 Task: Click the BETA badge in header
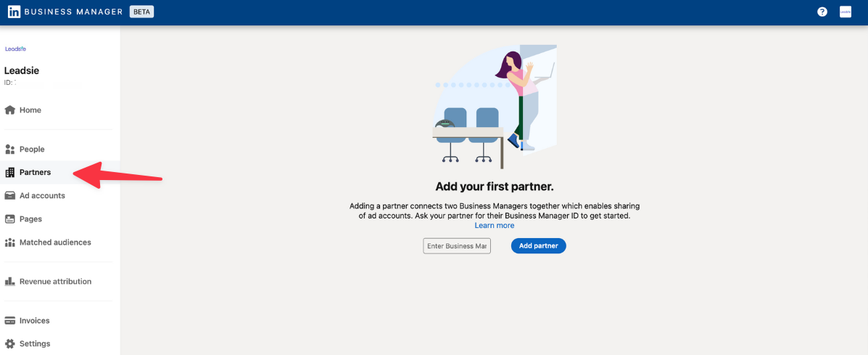141,12
